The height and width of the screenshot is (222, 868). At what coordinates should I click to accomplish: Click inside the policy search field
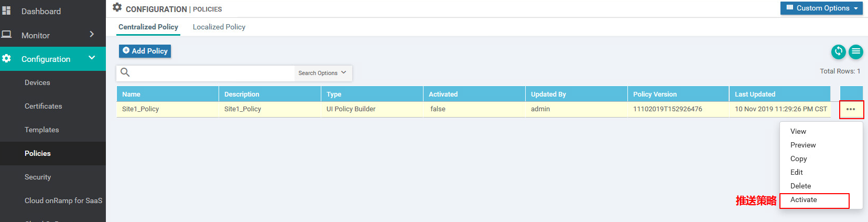[x=210, y=73]
